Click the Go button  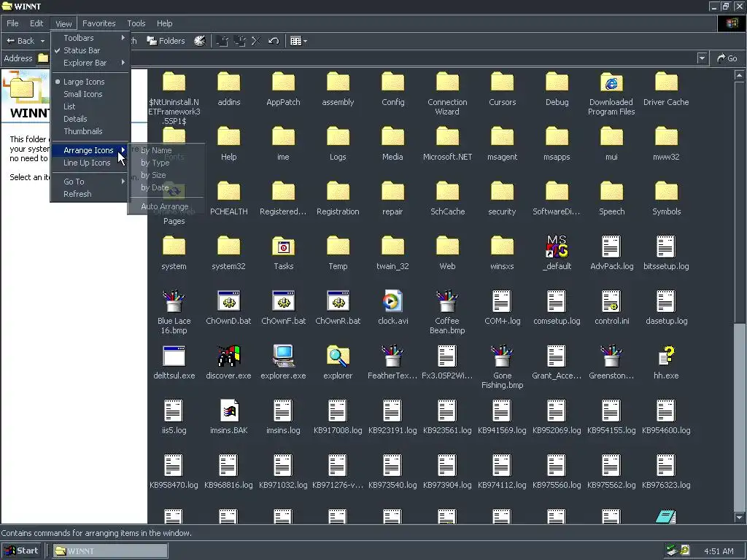(727, 58)
